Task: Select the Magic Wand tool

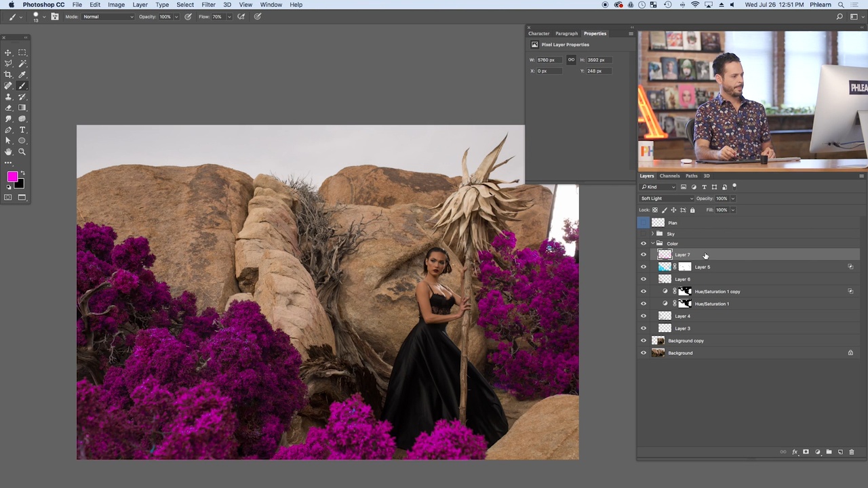Action: pos(22,63)
